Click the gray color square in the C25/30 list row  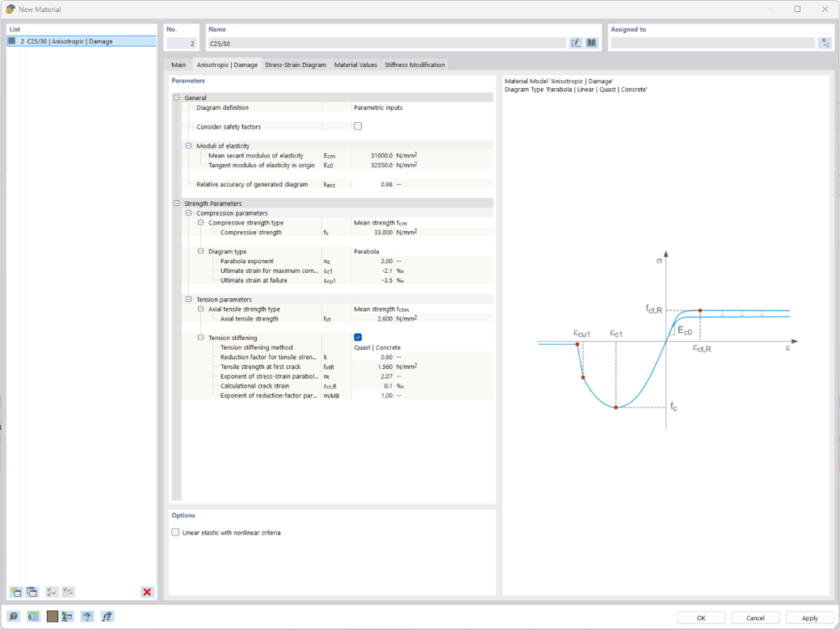click(x=12, y=41)
